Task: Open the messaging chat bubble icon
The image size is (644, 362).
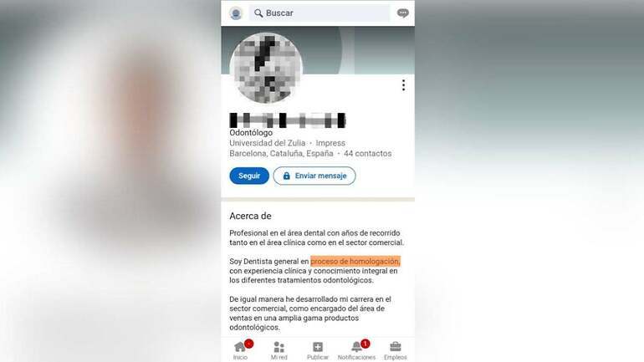Action: coord(403,13)
